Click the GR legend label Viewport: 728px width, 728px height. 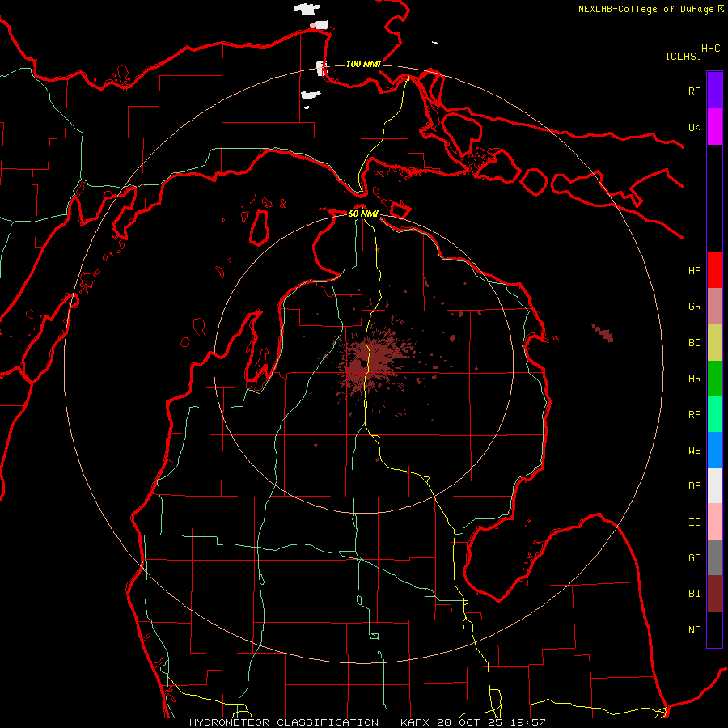click(x=695, y=307)
